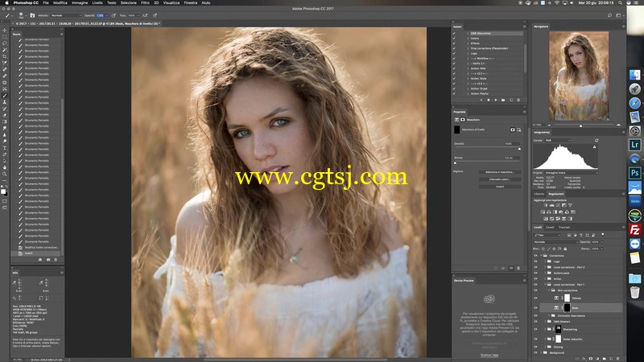Click brush Opacità value field
The width and height of the screenshot is (644, 362).
pos(101,15)
